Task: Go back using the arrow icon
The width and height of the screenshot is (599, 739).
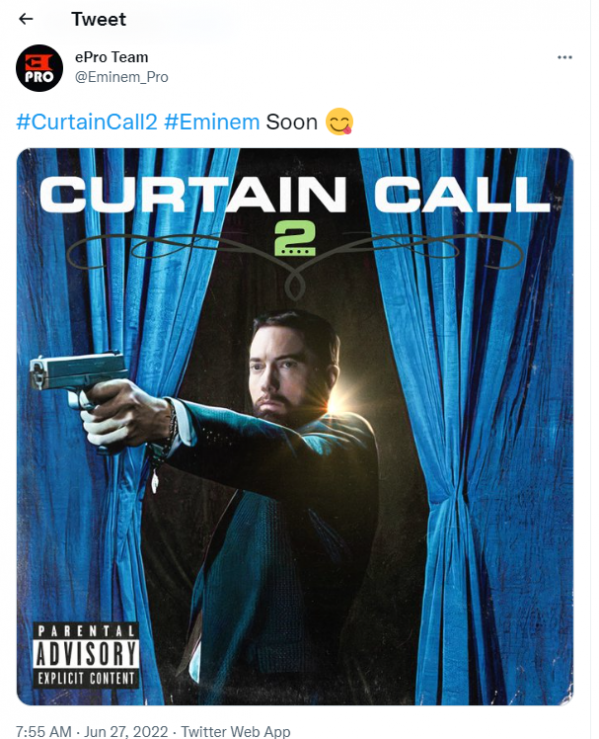Action: click(25, 19)
